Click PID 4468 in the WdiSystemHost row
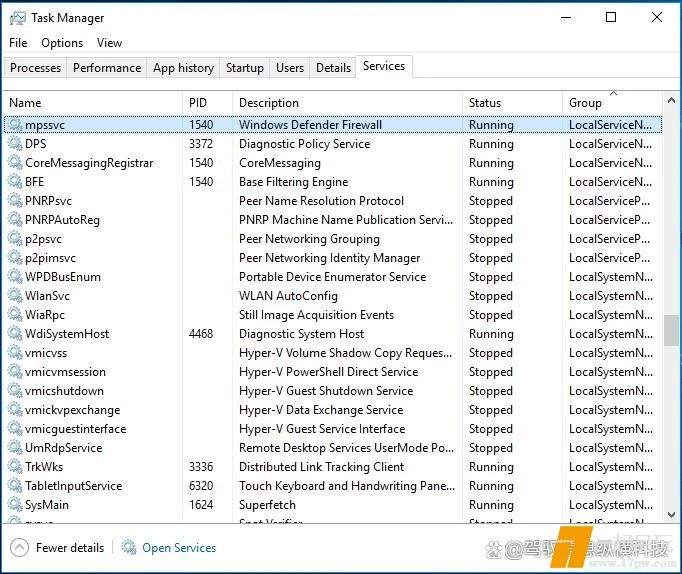Viewport: 682px width, 574px height. point(201,334)
